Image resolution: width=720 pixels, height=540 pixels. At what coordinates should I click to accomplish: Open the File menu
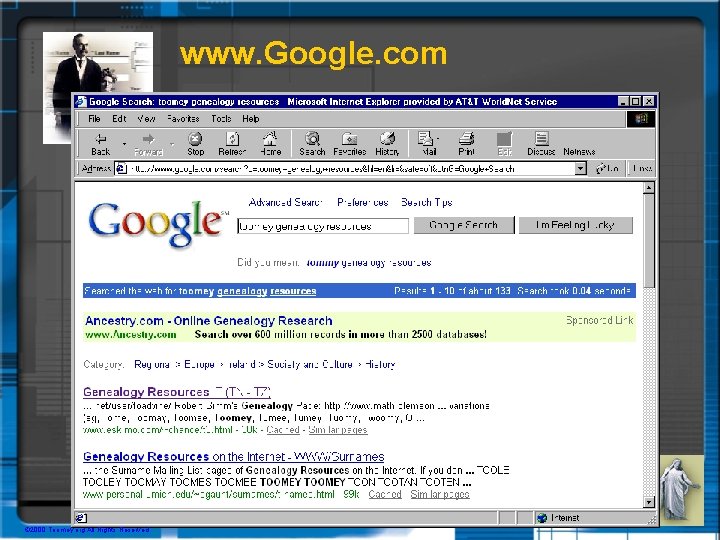[94, 119]
